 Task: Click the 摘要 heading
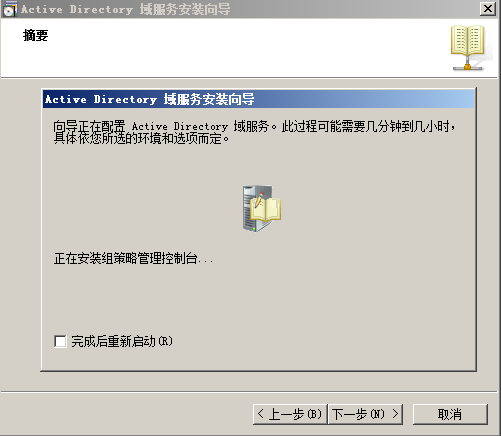(x=36, y=35)
